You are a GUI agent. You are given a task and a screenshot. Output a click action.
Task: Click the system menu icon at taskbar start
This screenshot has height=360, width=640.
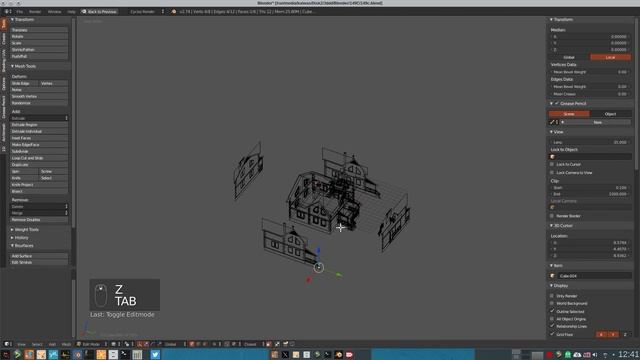click(5, 355)
